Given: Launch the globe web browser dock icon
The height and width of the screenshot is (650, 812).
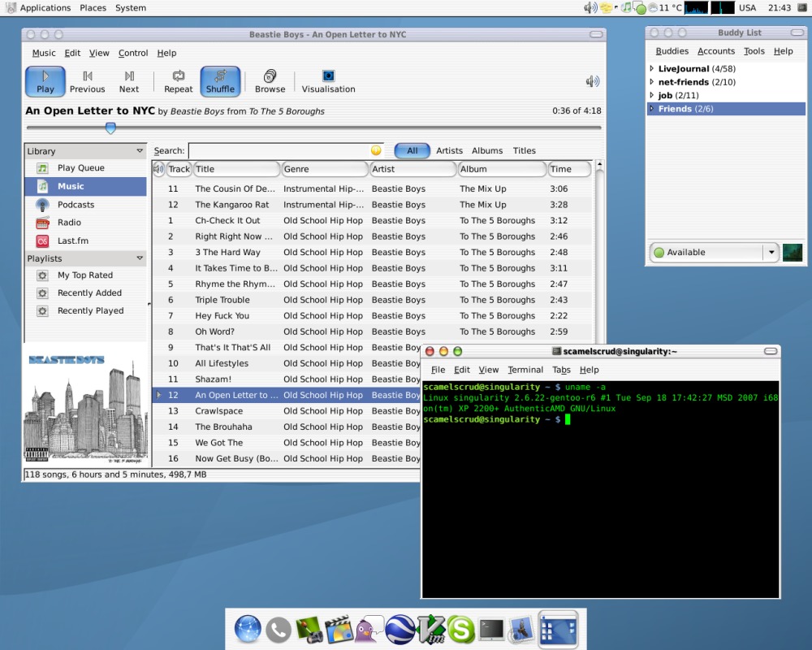Looking at the screenshot, I should [x=248, y=629].
